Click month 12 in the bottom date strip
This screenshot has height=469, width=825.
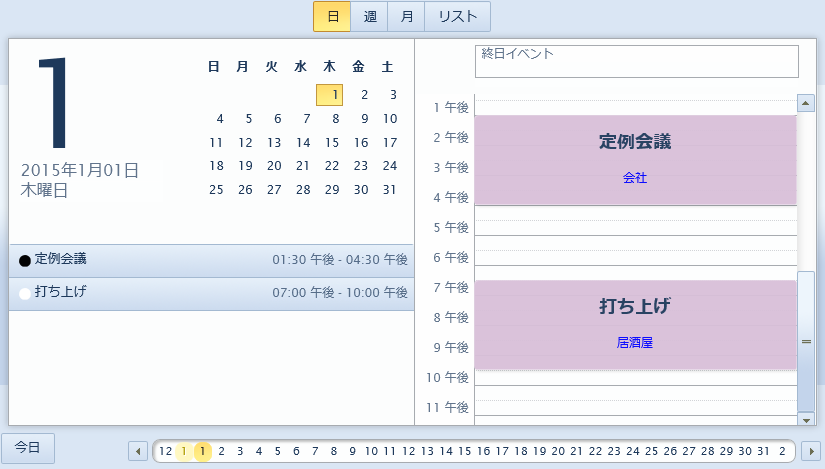(x=166, y=451)
